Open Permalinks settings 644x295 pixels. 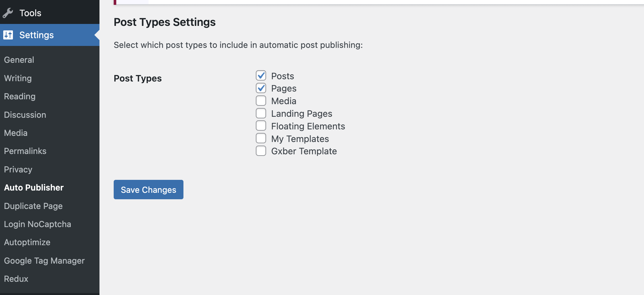[x=25, y=151]
